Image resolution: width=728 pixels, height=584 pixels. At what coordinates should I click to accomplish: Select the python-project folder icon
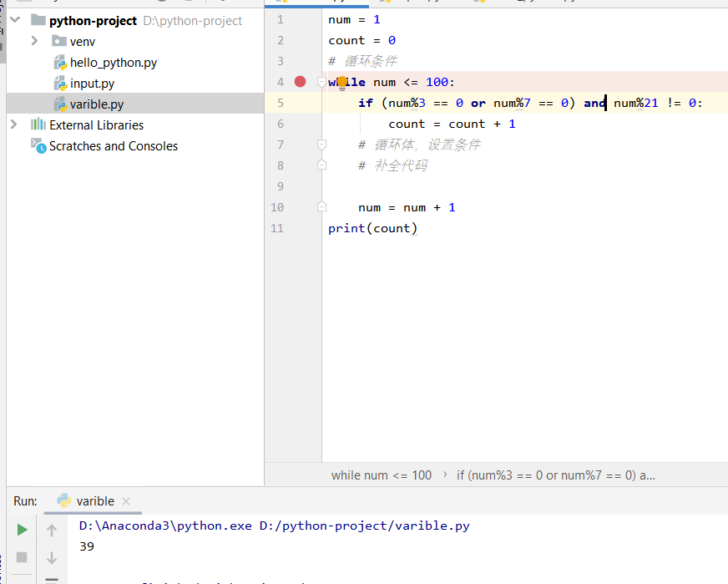(38, 20)
